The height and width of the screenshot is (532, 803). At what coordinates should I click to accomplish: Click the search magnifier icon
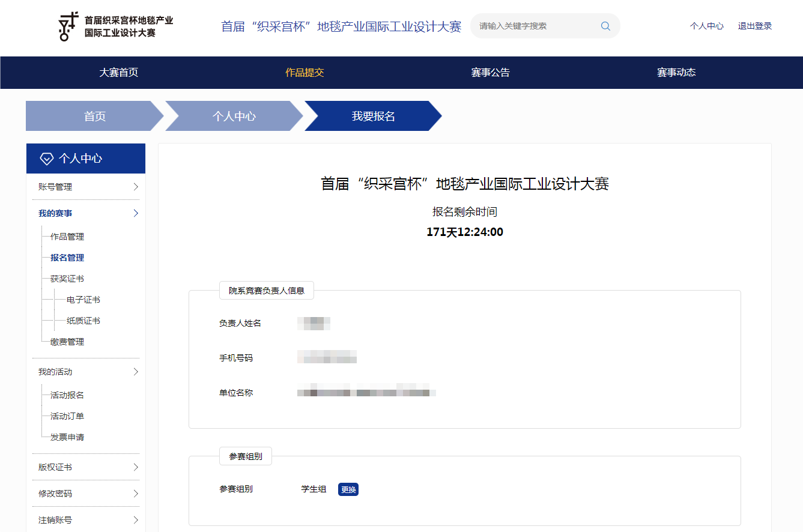pos(605,26)
